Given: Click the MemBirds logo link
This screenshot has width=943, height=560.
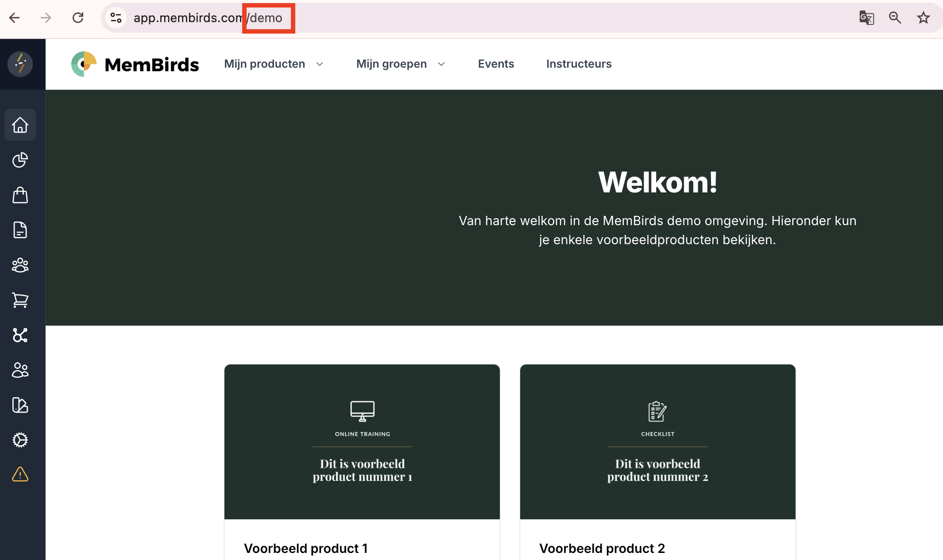Looking at the screenshot, I should point(135,65).
